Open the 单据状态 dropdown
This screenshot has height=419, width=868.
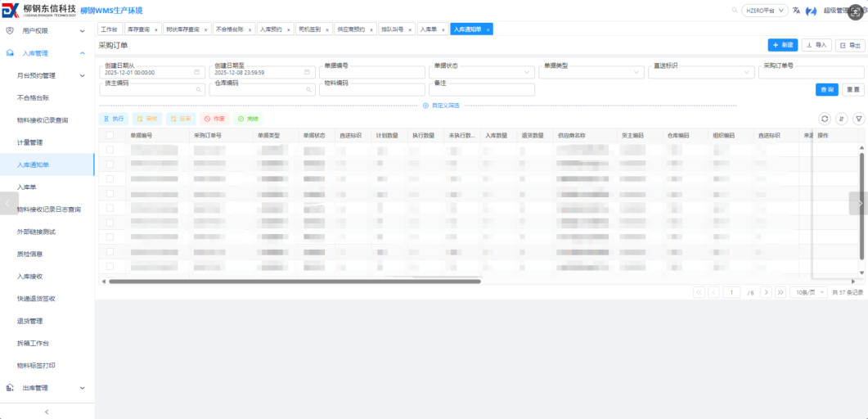point(482,73)
